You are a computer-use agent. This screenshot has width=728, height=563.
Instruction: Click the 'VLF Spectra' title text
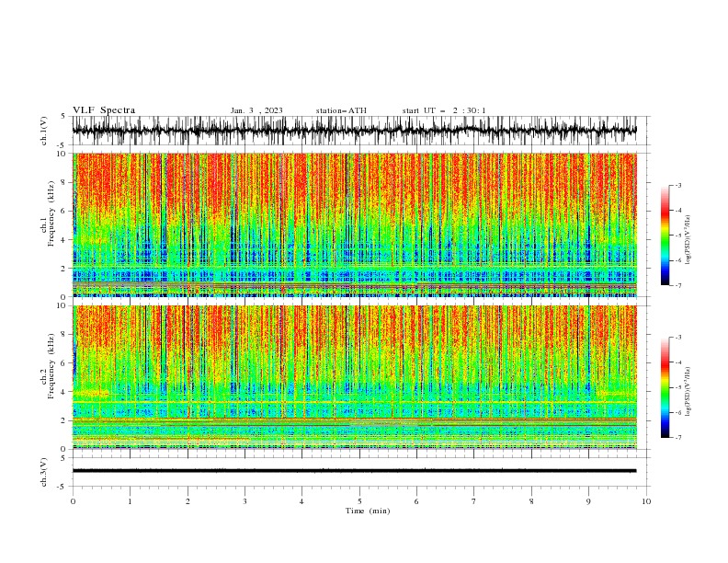(x=104, y=110)
